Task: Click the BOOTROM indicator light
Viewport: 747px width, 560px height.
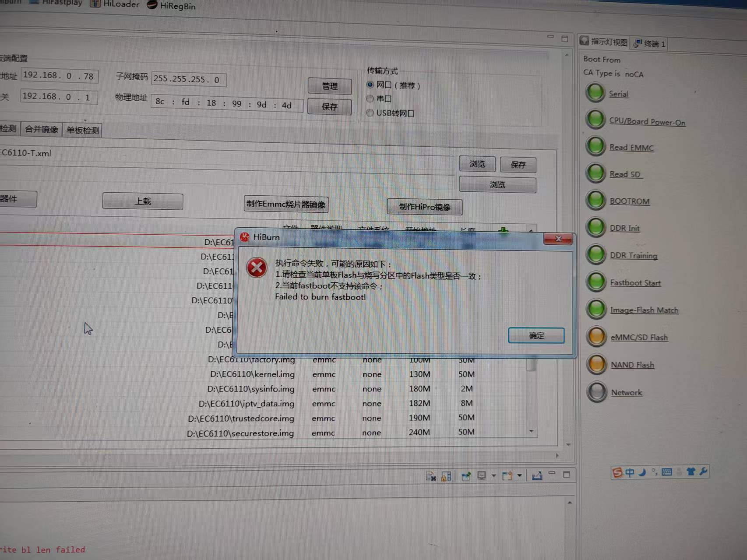Action: (x=595, y=200)
